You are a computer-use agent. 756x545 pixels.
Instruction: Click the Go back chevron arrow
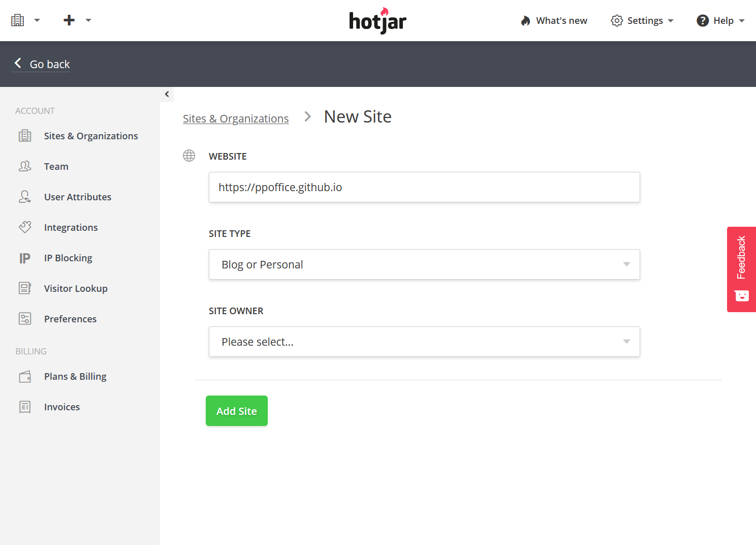click(x=18, y=63)
